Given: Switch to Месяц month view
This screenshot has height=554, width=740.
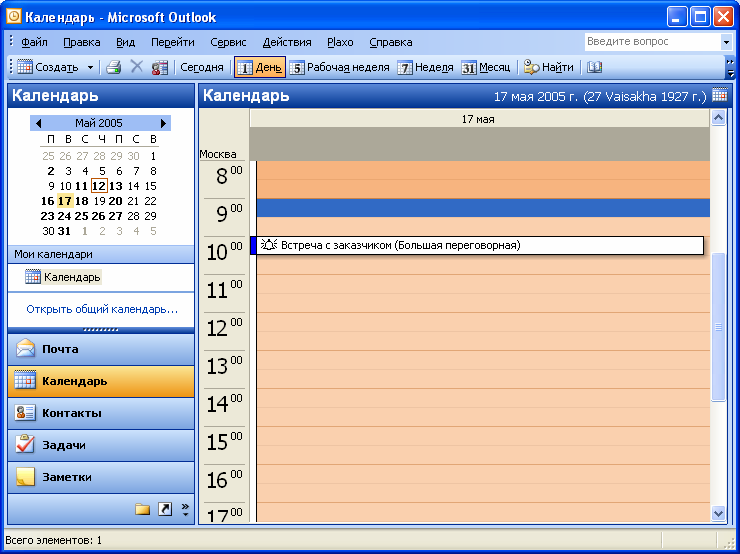Looking at the screenshot, I should pos(486,67).
